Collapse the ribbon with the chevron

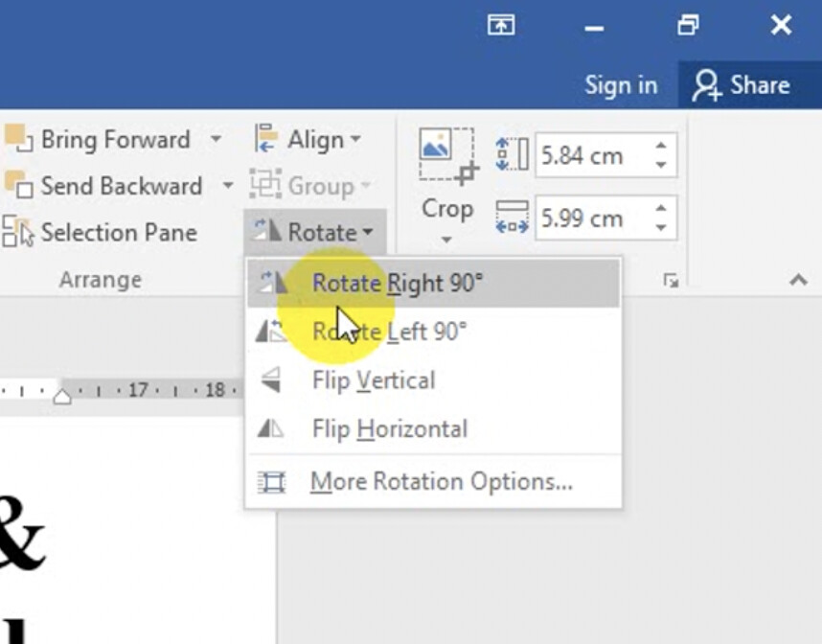798,280
